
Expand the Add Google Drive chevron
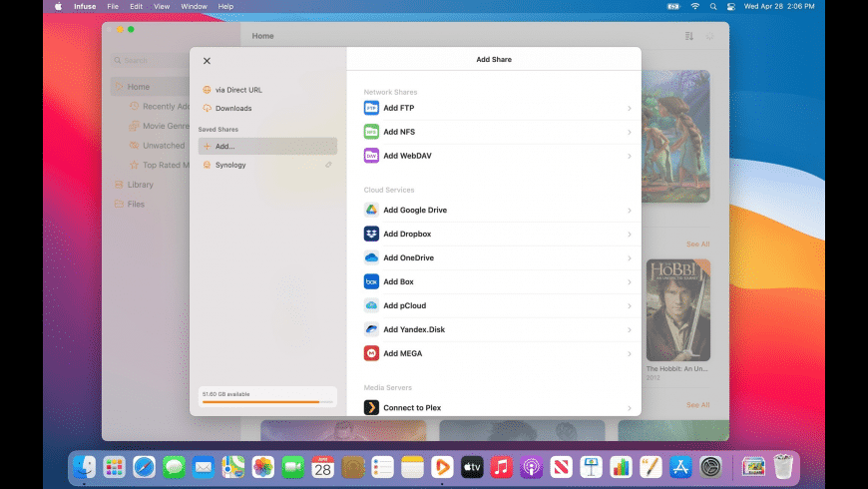tap(630, 210)
